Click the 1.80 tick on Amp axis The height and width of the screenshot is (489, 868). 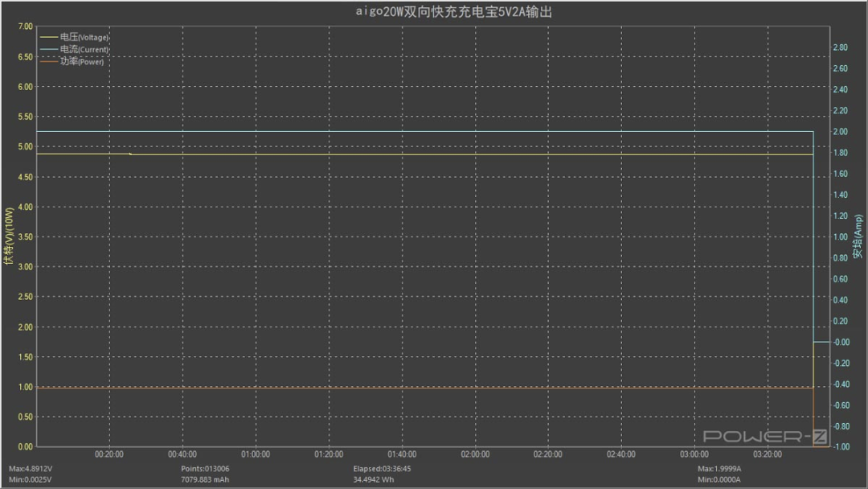point(841,153)
